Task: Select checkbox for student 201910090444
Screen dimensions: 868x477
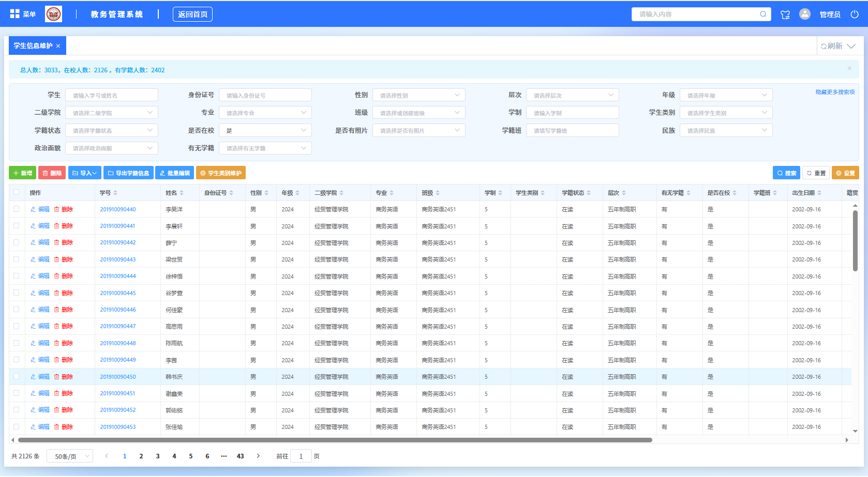Action: (16, 276)
